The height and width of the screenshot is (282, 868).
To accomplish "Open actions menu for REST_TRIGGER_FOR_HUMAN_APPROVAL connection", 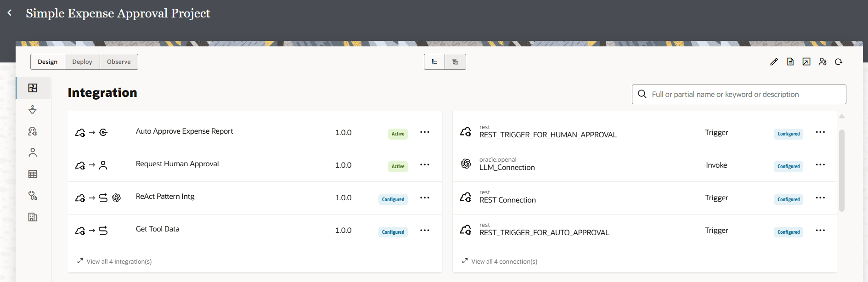I will point(821,132).
